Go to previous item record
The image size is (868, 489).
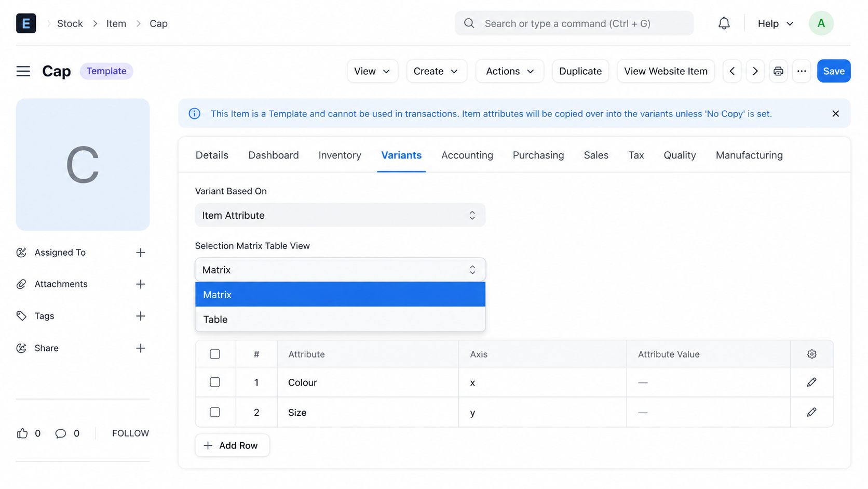coord(732,71)
